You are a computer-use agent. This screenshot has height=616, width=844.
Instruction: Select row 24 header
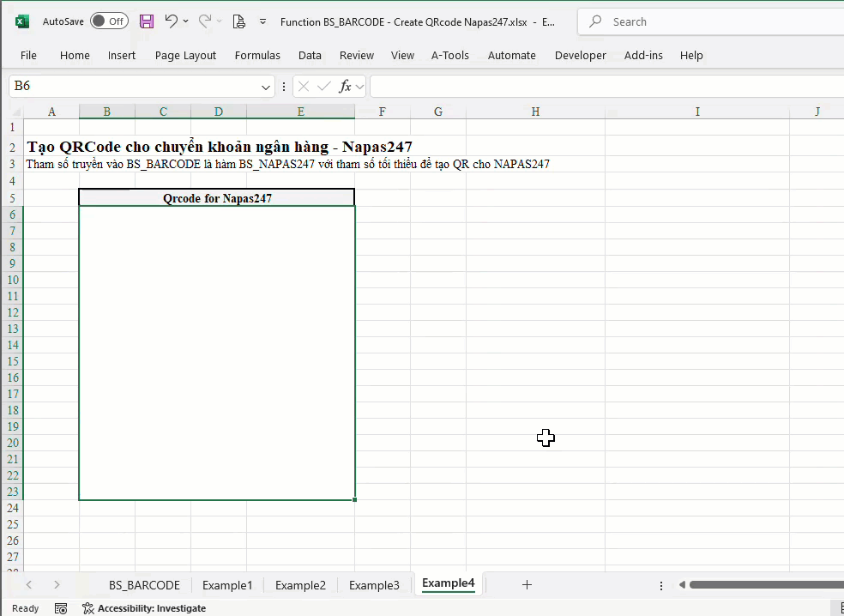click(12, 508)
